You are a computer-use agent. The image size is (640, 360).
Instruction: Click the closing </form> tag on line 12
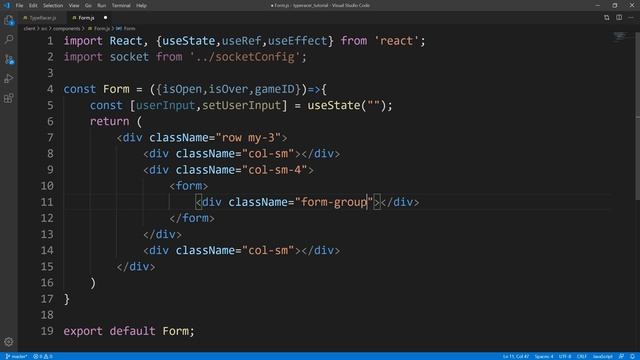tap(192, 218)
